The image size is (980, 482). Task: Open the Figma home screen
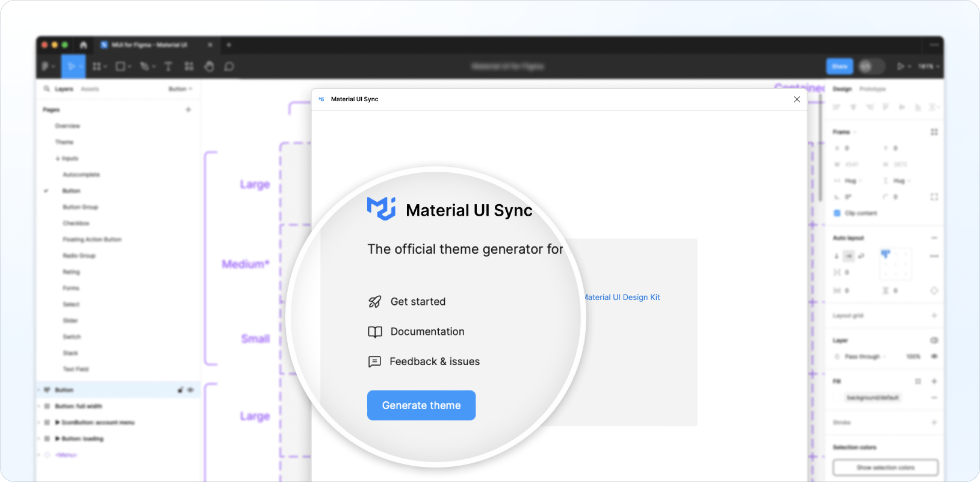83,45
